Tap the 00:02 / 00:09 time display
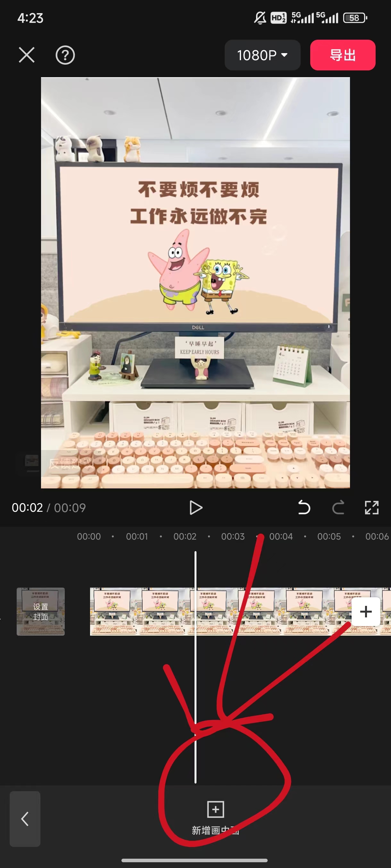 click(x=49, y=508)
